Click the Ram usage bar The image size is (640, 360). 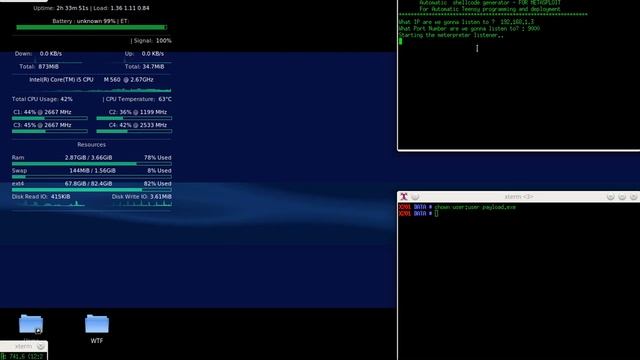tap(91, 164)
